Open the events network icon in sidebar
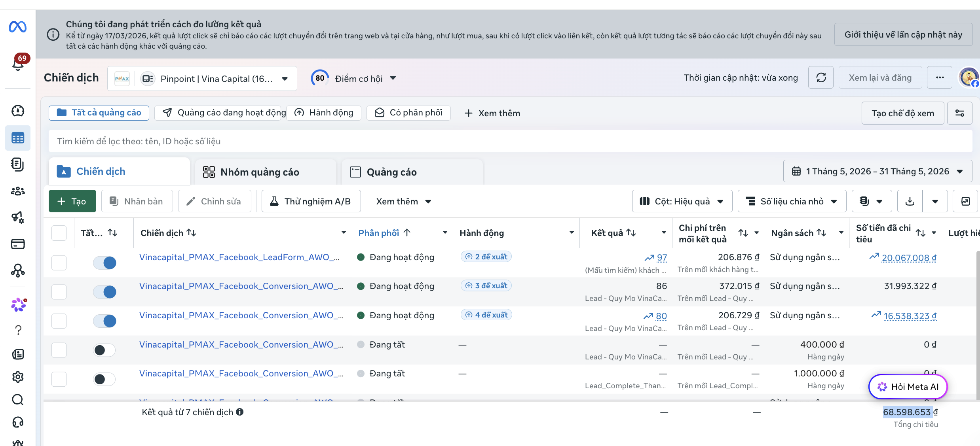The image size is (980, 446). coord(18,270)
